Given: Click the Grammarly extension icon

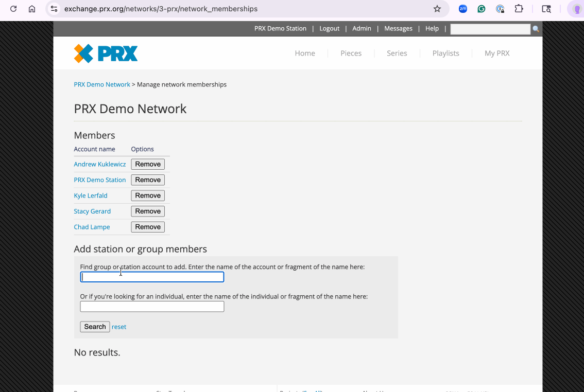Looking at the screenshot, I should click(482, 9).
